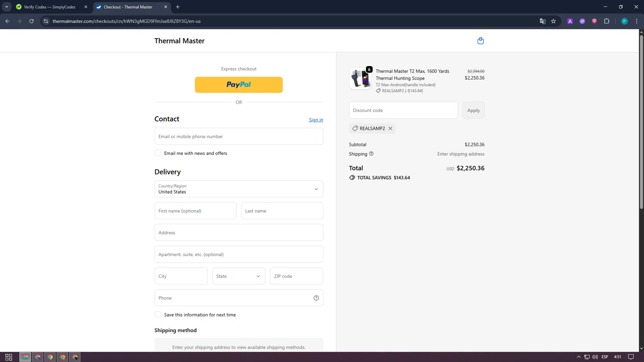
Task: Click the Thermal Master store title
Action: tap(179, 41)
